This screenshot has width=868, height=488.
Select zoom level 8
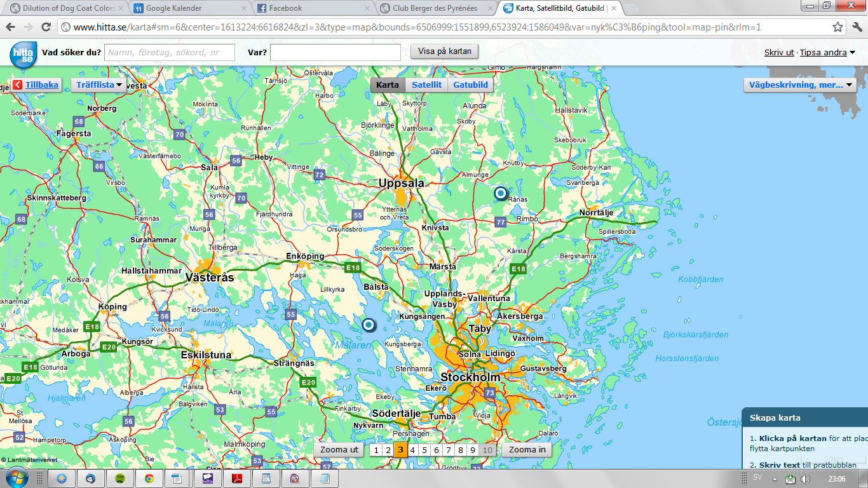click(461, 450)
